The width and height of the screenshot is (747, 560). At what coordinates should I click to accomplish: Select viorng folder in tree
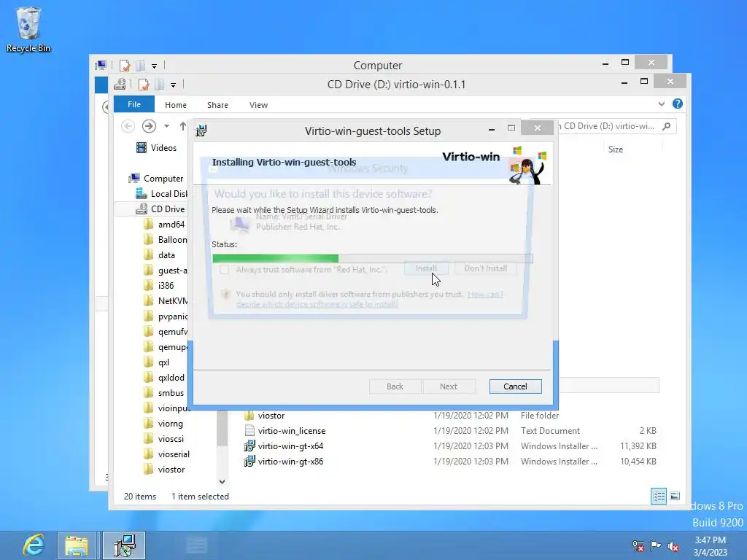click(x=163, y=424)
